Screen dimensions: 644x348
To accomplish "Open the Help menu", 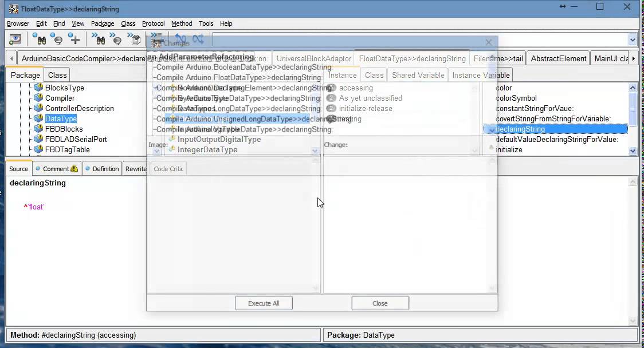I will 226,23.
